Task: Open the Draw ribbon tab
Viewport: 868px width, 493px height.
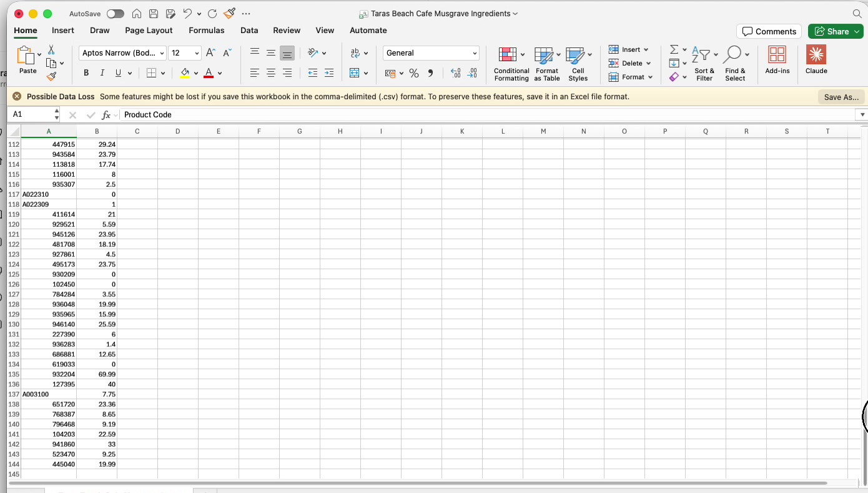Action: [x=100, y=30]
